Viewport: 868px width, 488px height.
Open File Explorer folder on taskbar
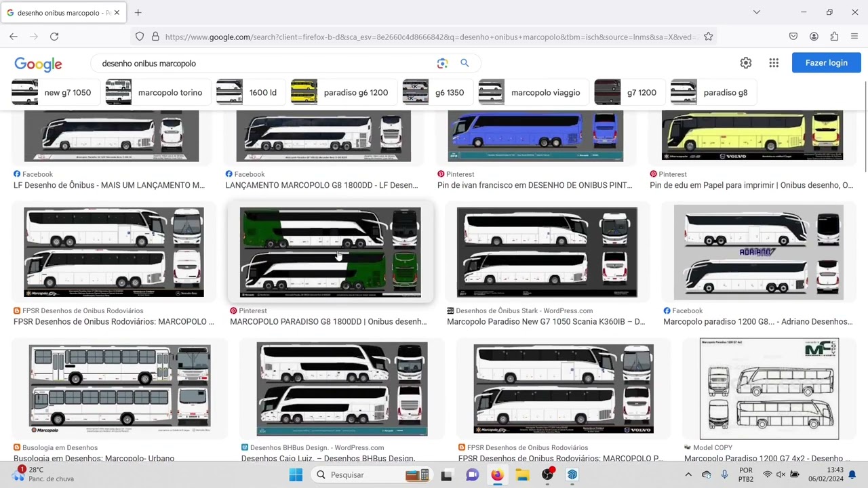pos(522,474)
